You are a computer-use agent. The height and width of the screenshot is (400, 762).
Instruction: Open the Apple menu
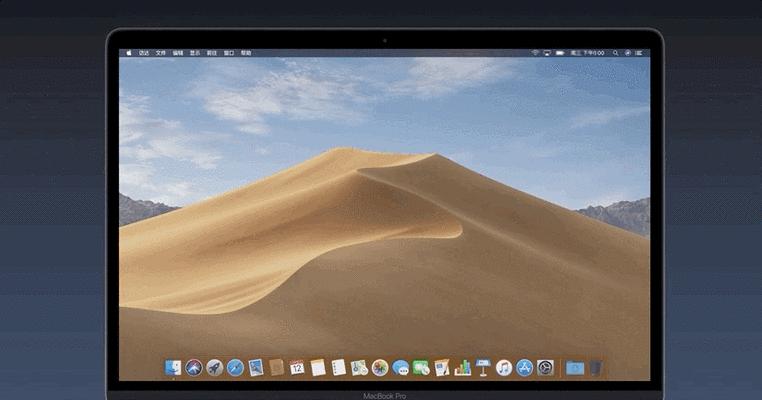pos(129,53)
